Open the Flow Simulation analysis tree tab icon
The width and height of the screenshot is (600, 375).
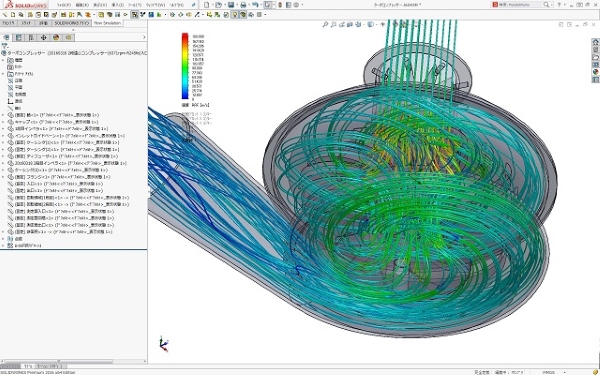[68, 38]
